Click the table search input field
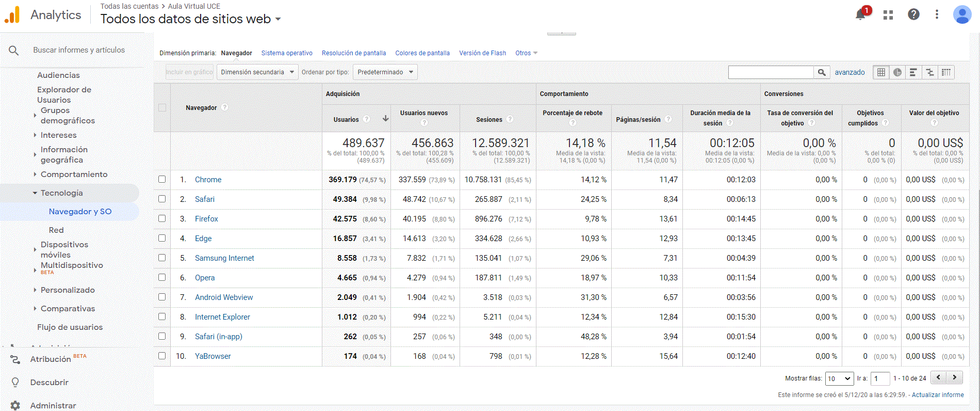Viewport: 980px width, 411px height. (771, 72)
